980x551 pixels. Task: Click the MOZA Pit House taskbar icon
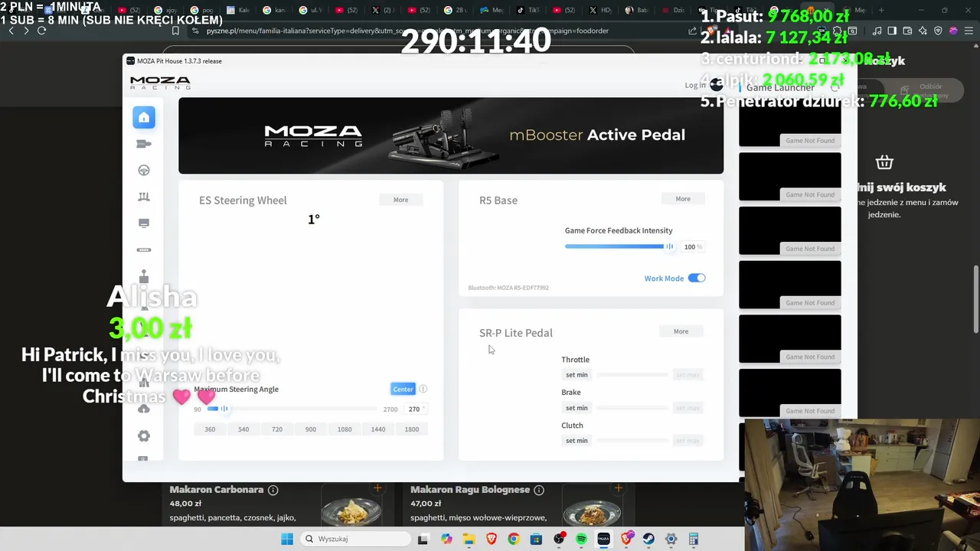pos(603,539)
